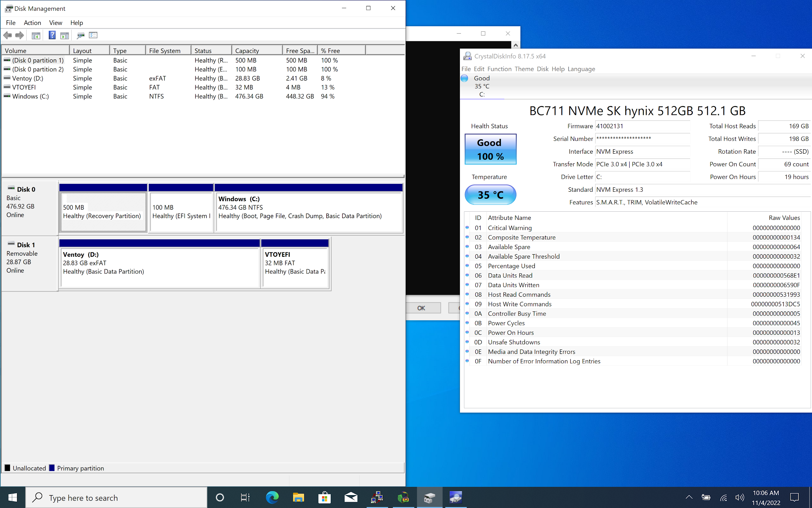Open the Windows Start button
Screen dimensions: 812x508
[13, 498]
